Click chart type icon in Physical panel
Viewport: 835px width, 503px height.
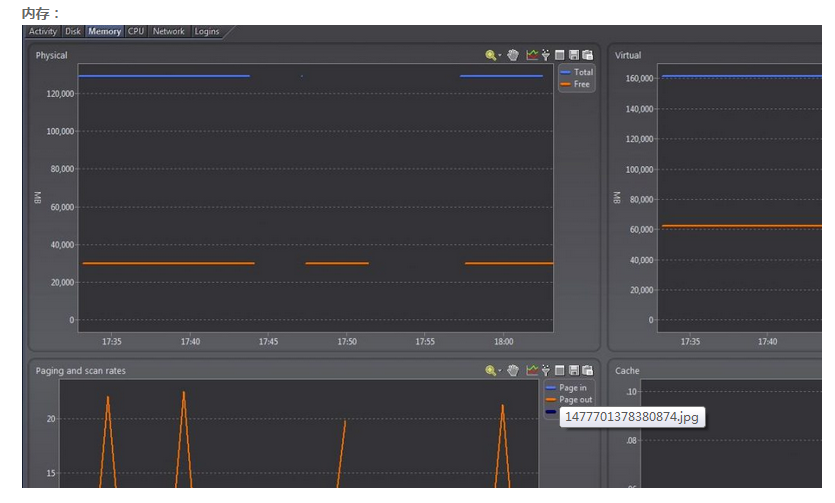(532, 55)
